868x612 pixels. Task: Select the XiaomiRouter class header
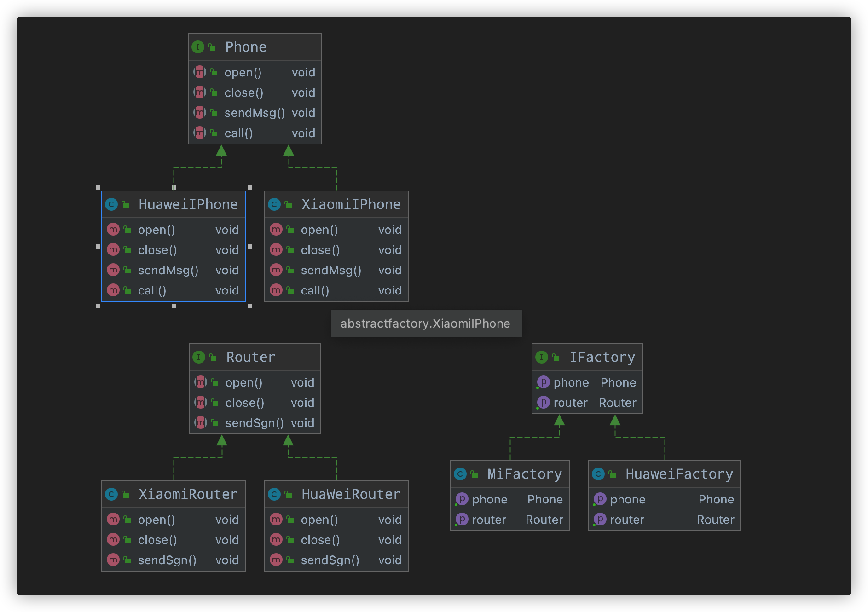(174, 494)
